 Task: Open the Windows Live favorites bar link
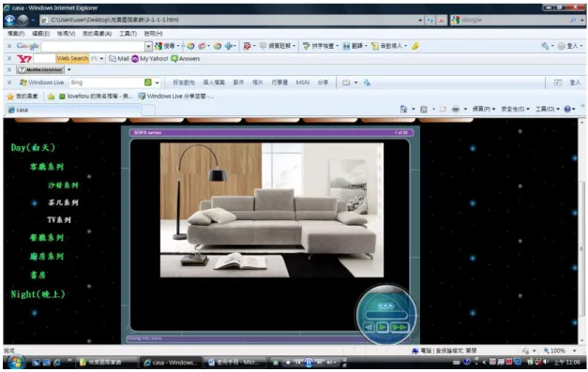(x=176, y=97)
